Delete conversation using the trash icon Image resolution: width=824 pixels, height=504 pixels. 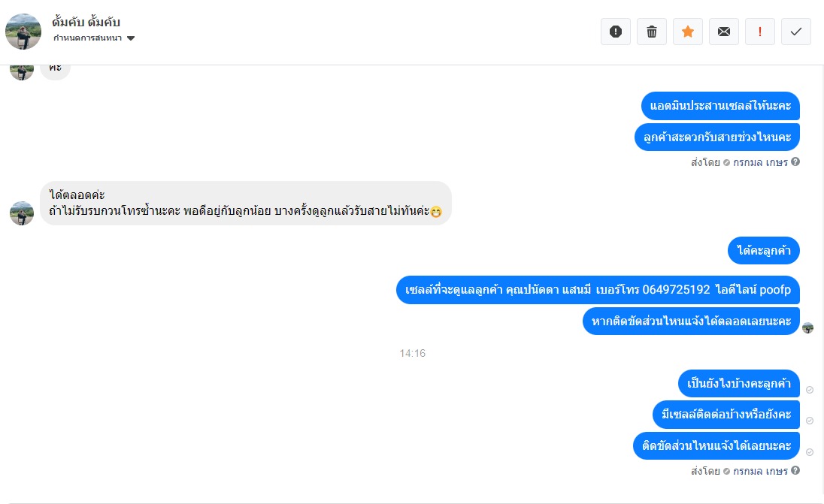(x=652, y=32)
